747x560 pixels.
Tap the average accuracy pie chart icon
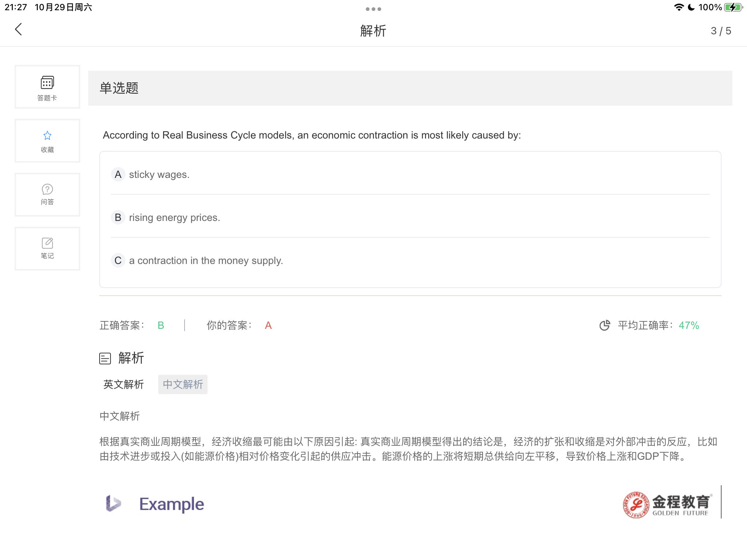tap(604, 325)
